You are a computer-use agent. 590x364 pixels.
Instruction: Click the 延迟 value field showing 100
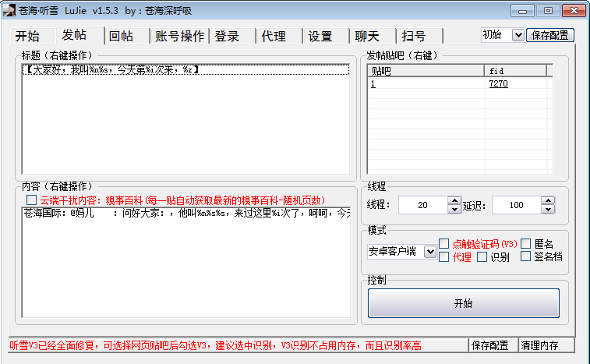coord(517,205)
